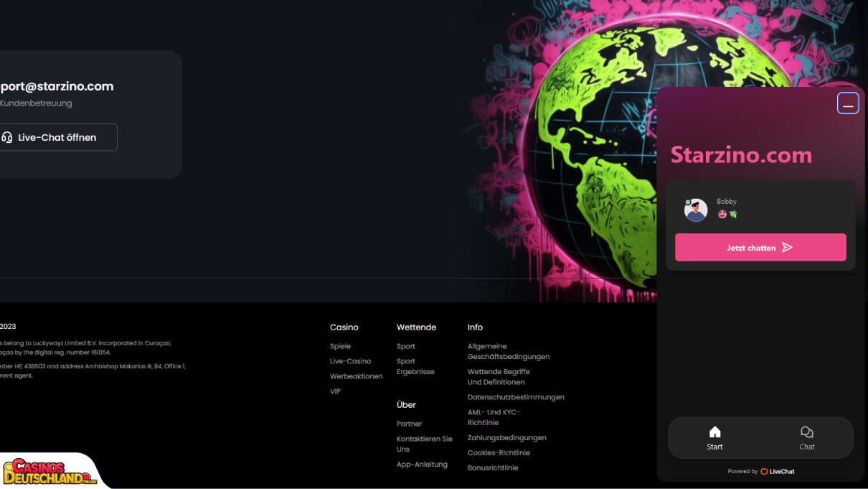The height and width of the screenshot is (489, 868).
Task: Click the starzino.com support email address
Action: click(56, 86)
